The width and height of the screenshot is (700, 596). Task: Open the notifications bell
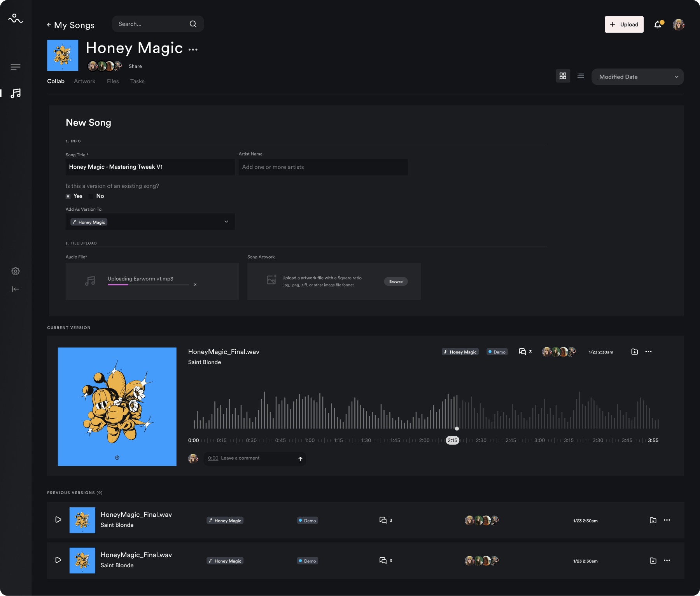(x=658, y=25)
